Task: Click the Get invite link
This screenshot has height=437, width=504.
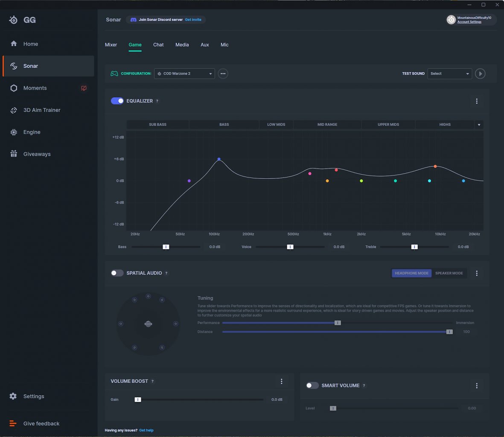Action: pos(193,20)
